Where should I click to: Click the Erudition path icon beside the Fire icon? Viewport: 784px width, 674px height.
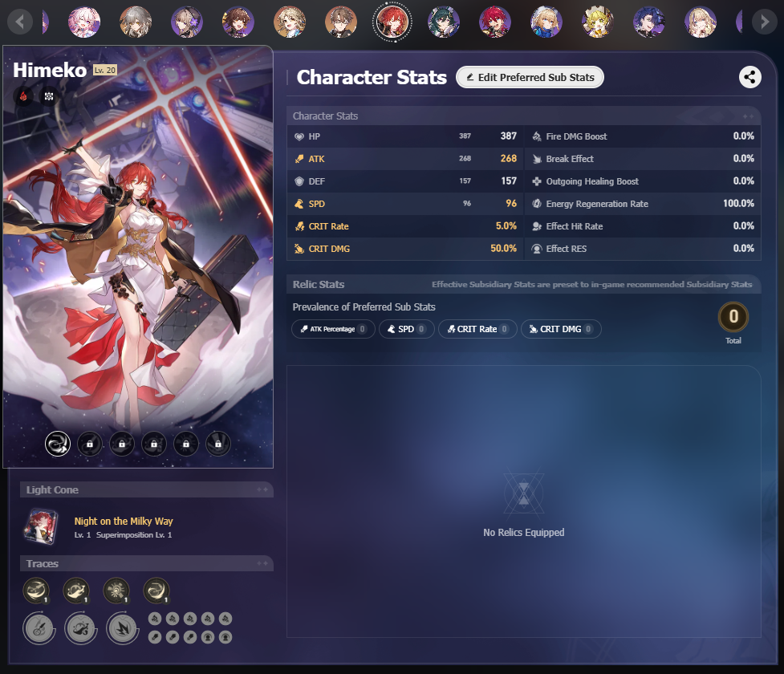[49, 96]
